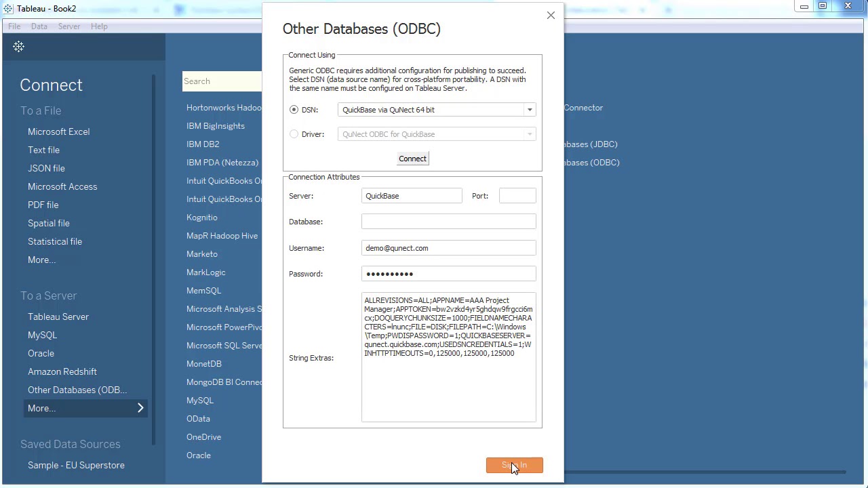868x488 pixels.
Task: Click the Tableau logo icon in the sidebar
Action: tap(18, 46)
